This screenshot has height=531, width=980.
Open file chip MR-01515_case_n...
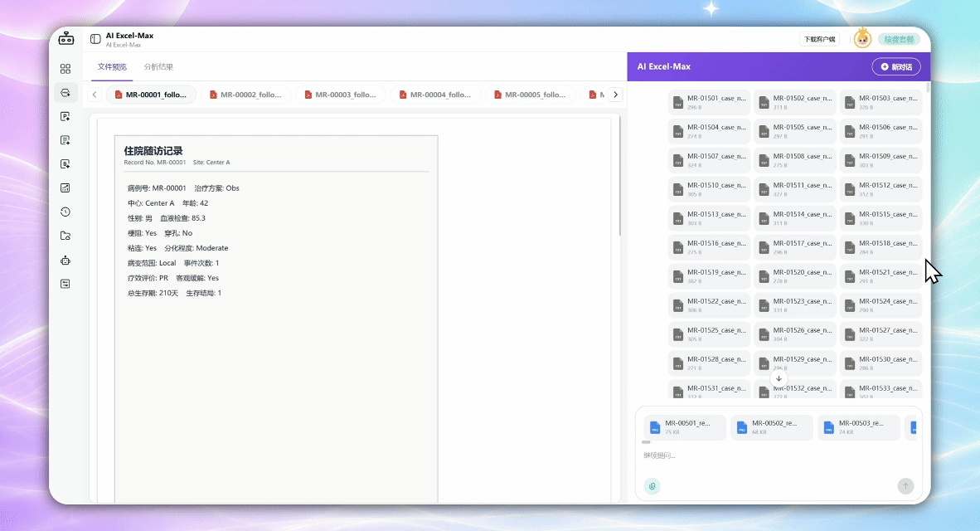coord(880,217)
